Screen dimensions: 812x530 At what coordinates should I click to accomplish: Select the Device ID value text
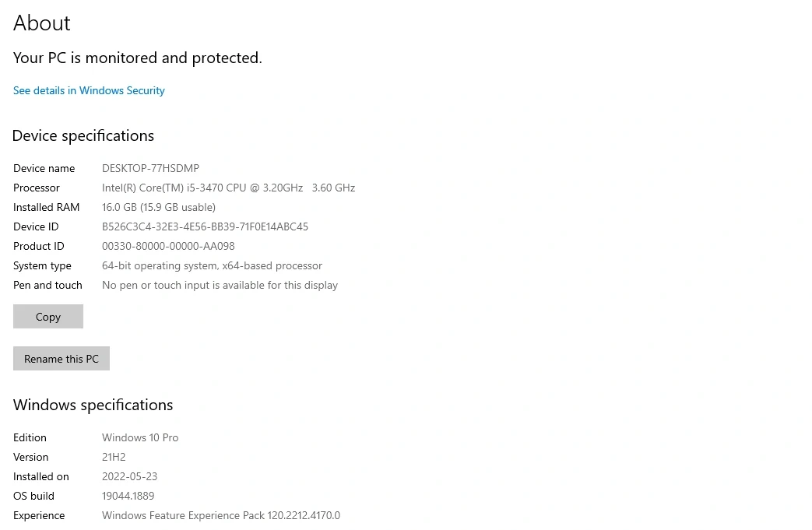(x=205, y=226)
